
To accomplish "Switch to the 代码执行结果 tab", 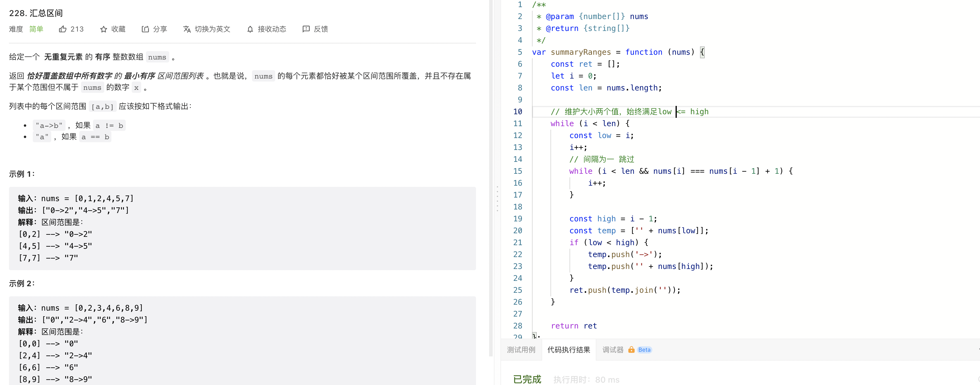I will [x=568, y=350].
